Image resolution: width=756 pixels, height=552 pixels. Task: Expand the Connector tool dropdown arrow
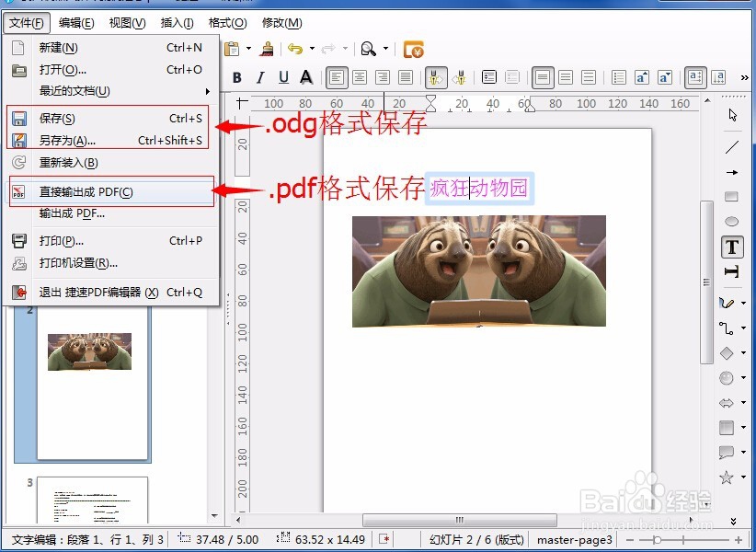(x=743, y=328)
